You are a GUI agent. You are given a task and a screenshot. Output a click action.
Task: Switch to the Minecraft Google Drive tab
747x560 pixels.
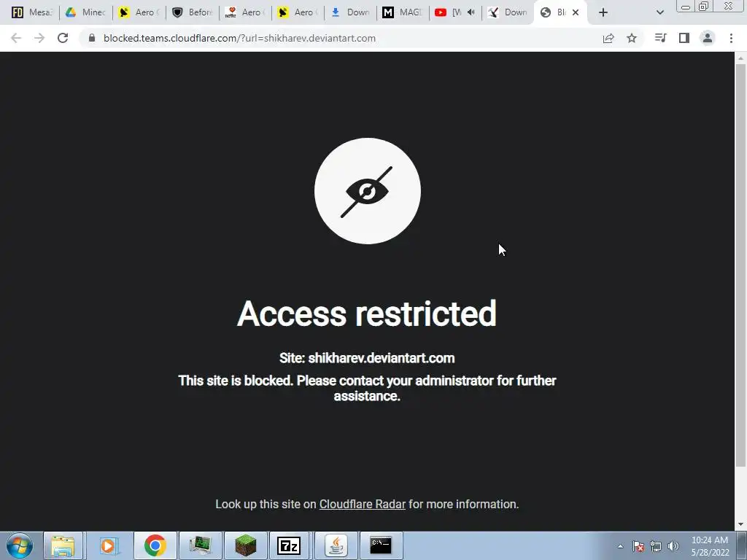(86, 12)
